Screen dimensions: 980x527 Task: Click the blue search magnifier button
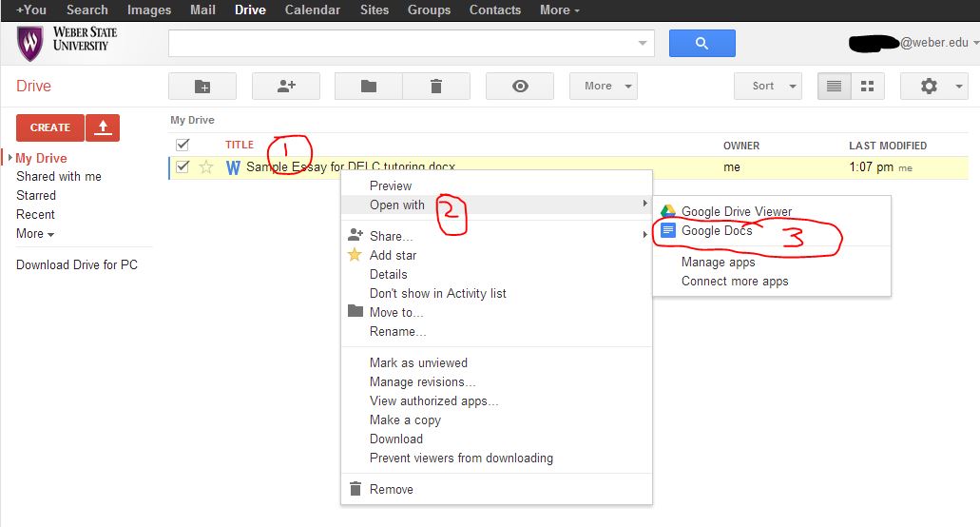click(701, 43)
